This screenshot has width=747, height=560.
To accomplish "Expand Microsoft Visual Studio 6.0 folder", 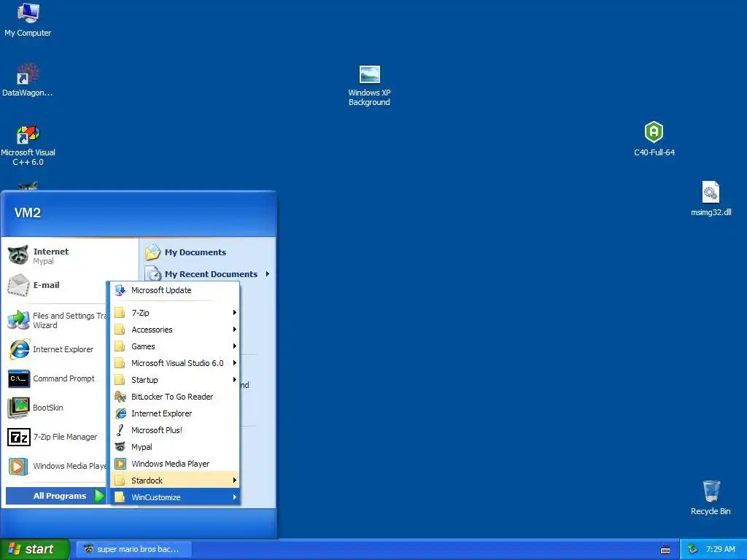I will pyautogui.click(x=175, y=363).
